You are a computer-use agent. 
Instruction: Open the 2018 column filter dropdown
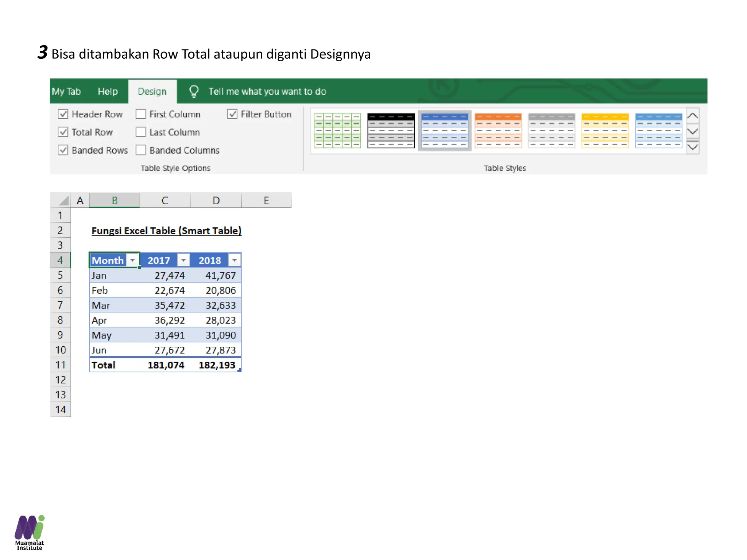(x=235, y=260)
